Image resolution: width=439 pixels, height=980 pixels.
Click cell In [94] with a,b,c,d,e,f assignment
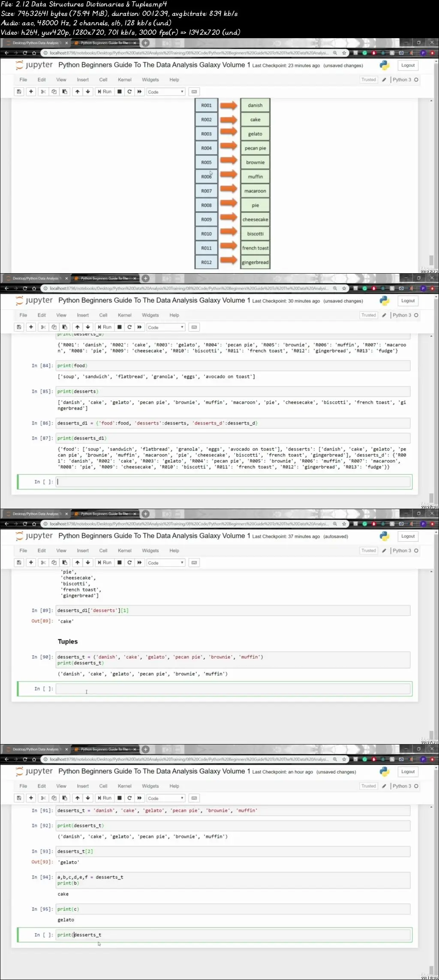(233, 880)
